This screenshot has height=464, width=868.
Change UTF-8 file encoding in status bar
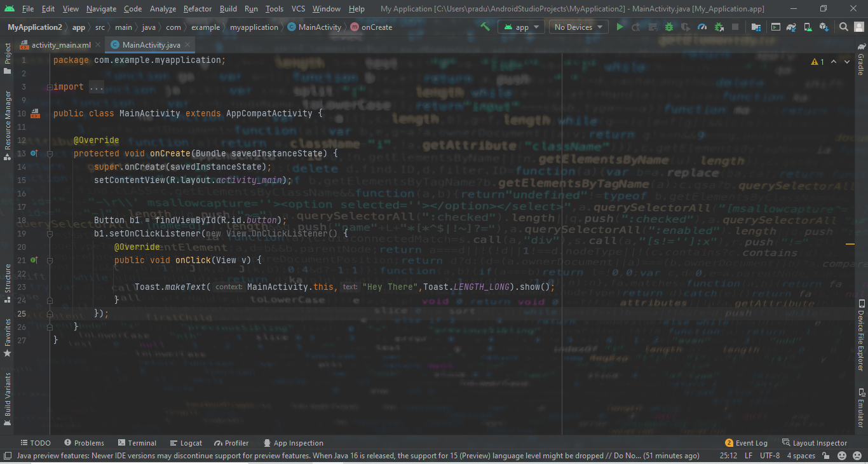tap(770, 456)
